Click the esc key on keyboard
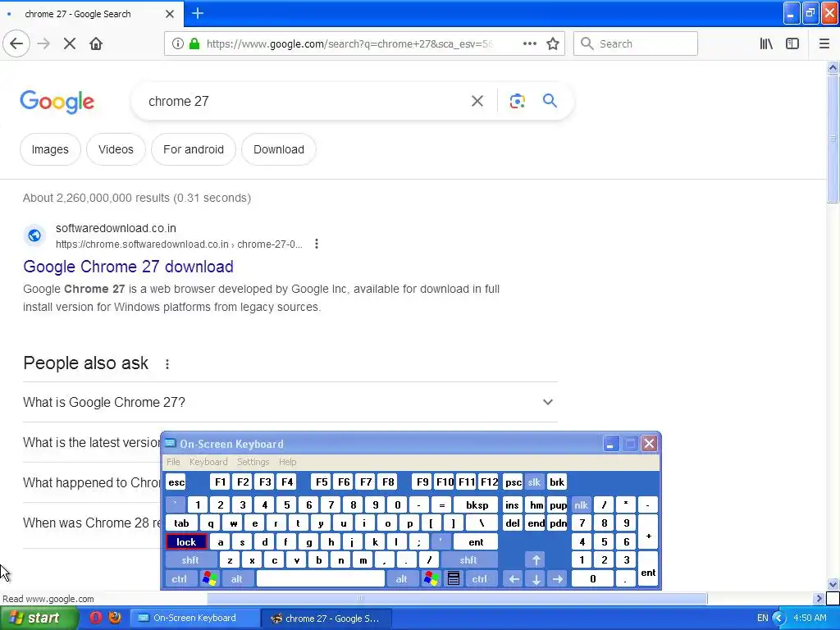840x630 pixels. 176,482
